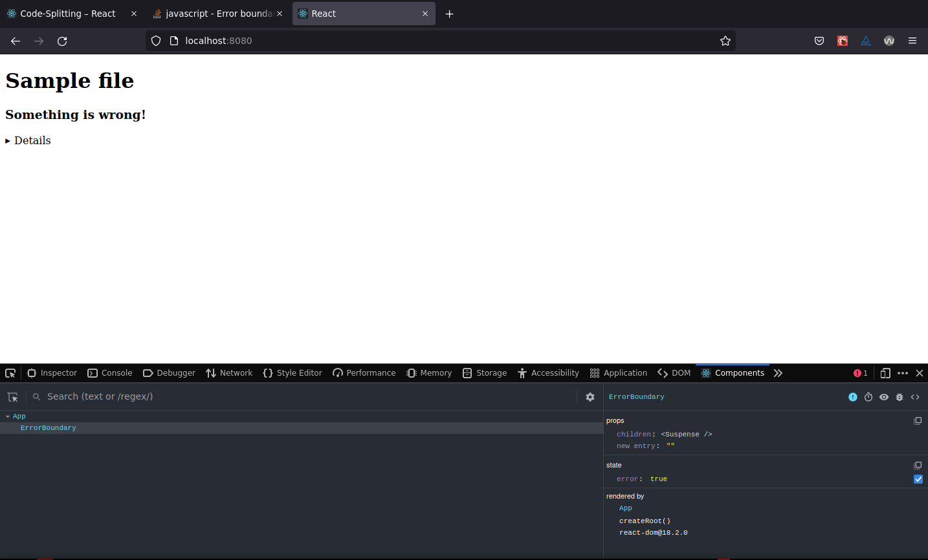Switch to the Inspector tab
This screenshot has height=560, width=928.
tap(52, 373)
